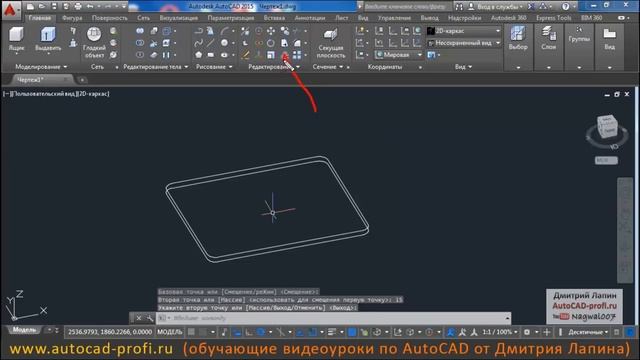Viewport: 640px width, 360px height.
Task: Select the Line tool in Рисование panel
Action: coord(211,43)
